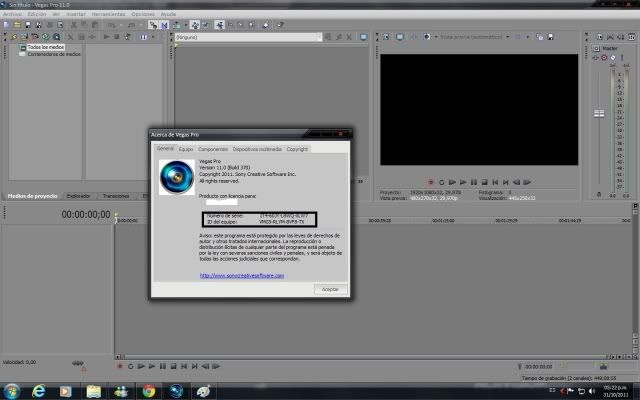Open the sonycreativesoftware.com link

point(242,275)
